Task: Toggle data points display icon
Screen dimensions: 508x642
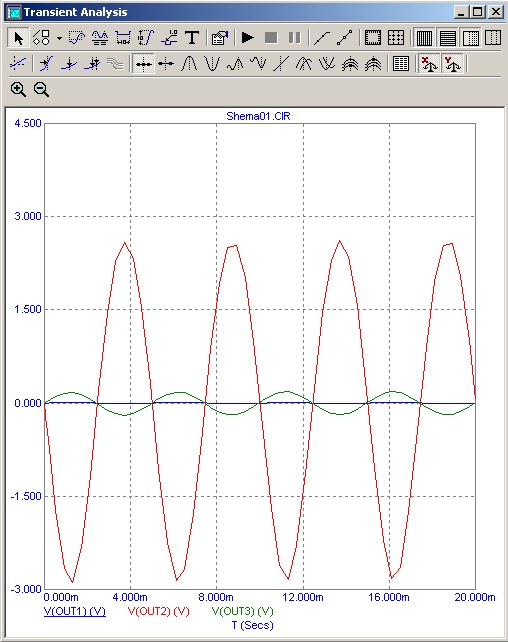Action: click(x=345, y=38)
